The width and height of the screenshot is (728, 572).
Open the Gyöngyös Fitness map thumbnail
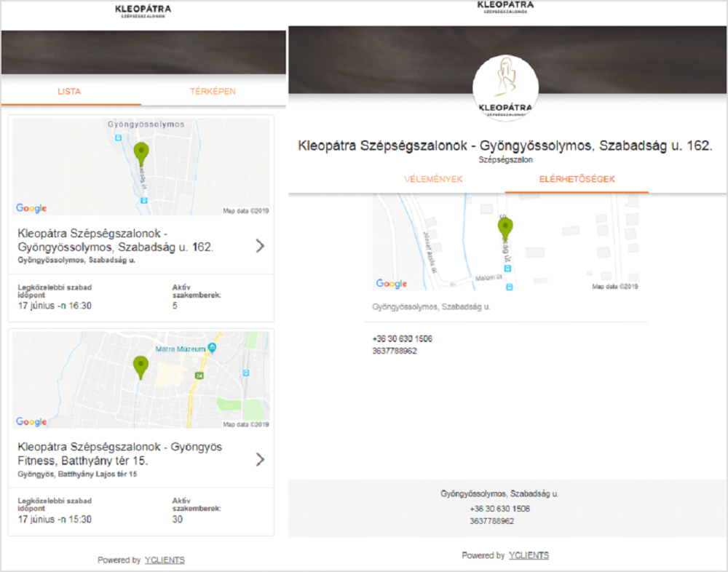point(141,380)
